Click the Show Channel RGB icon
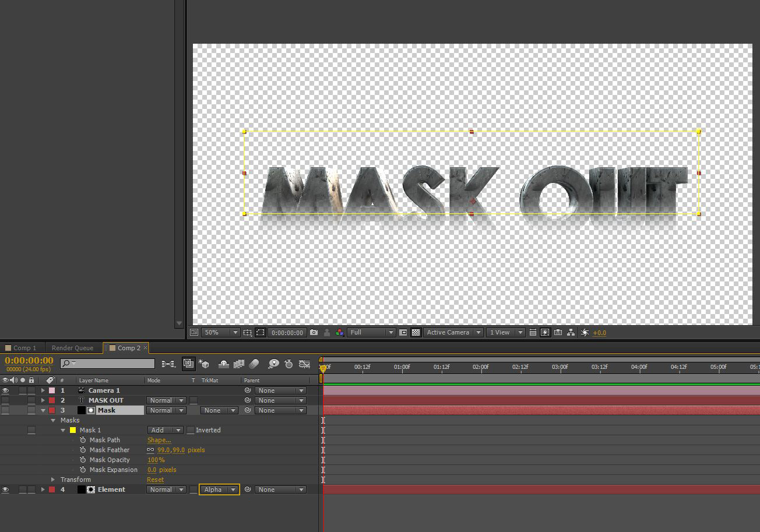The height and width of the screenshot is (532, 760). coord(340,333)
